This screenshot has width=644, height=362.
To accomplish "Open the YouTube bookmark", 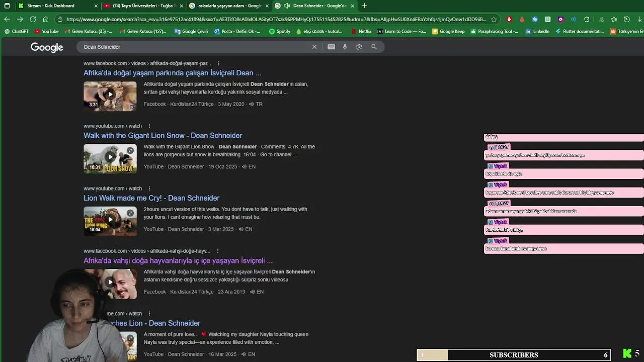I will coord(47,31).
